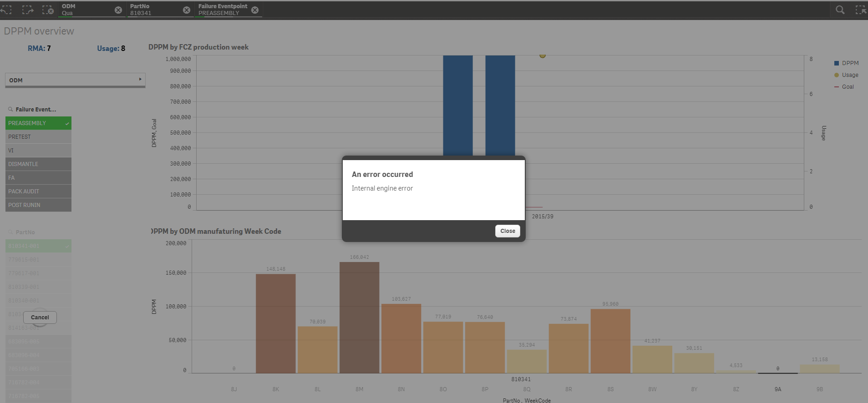The height and width of the screenshot is (403, 868).
Task: Click the 8P bar showing 76,640
Action: coord(485,348)
